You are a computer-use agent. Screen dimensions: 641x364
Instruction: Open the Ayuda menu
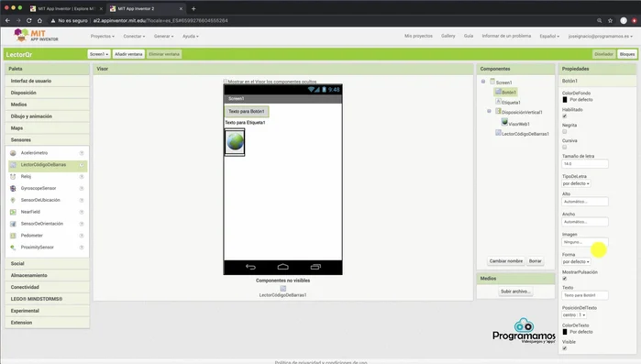(191, 36)
